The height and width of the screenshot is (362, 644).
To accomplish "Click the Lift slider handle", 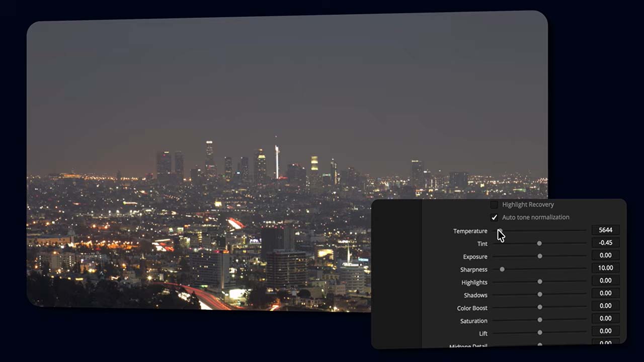I will [x=539, y=332].
